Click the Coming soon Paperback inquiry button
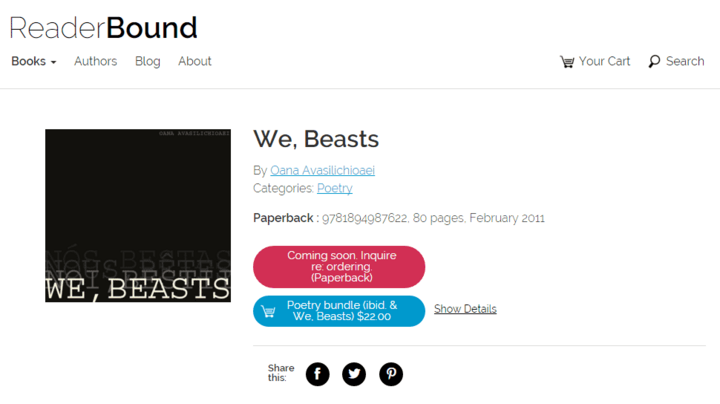This screenshot has height=404, width=720. (x=339, y=267)
